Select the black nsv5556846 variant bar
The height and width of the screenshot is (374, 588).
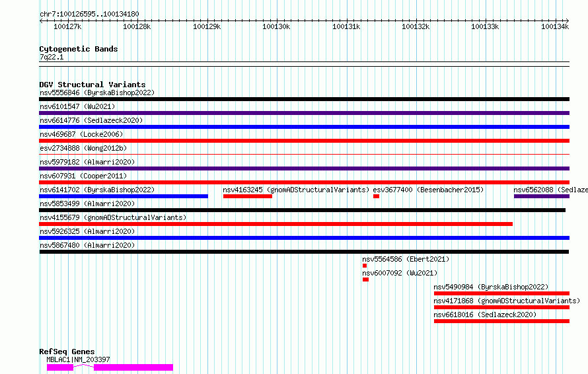(304, 99)
